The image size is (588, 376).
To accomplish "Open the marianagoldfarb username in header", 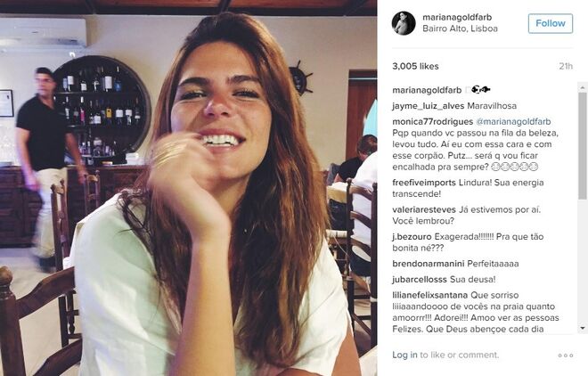I will (x=457, y=17).
